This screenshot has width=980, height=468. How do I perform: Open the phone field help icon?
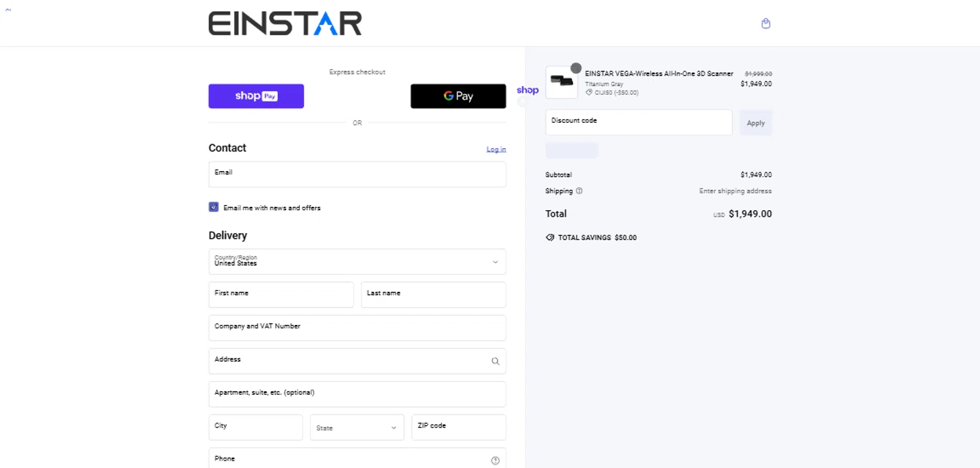tap(495, 460)
